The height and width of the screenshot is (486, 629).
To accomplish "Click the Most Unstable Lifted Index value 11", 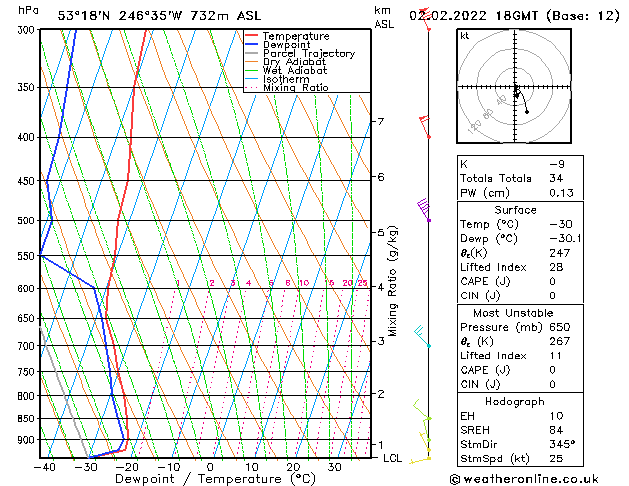I will (x=555, y=356).
